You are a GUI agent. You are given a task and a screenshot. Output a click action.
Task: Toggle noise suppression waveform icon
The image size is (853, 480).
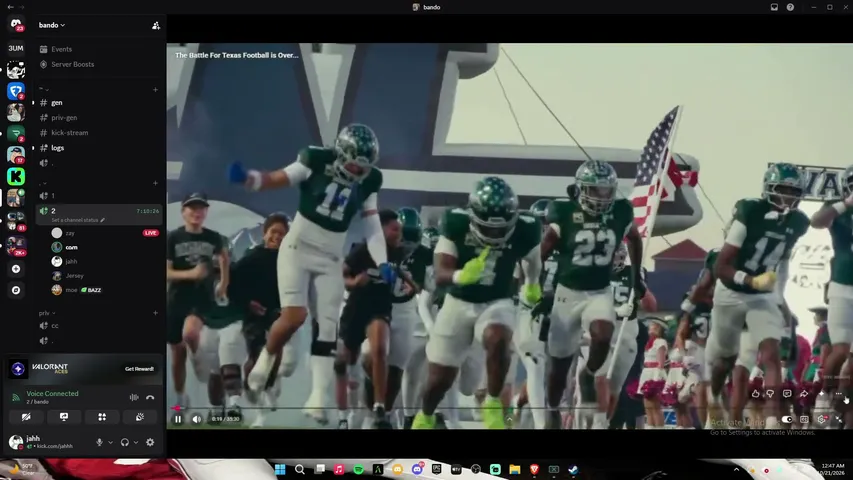(x=134, y=397)
